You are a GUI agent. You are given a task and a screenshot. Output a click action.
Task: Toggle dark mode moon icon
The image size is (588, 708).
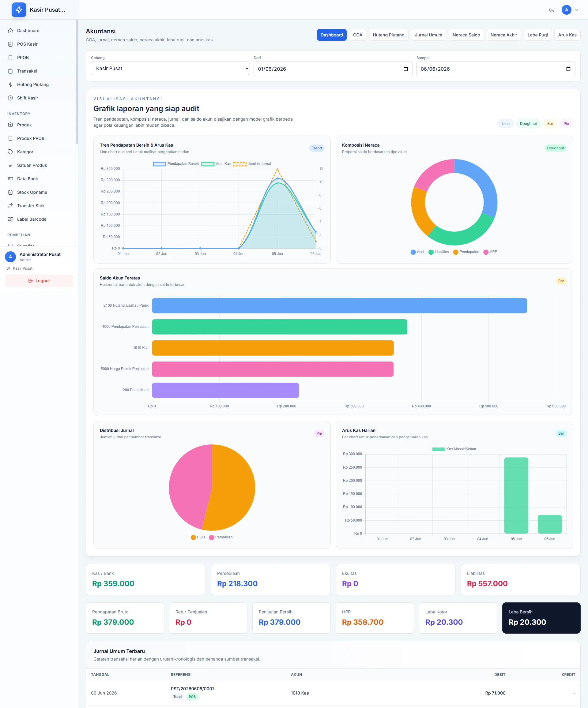coord(552,10)
